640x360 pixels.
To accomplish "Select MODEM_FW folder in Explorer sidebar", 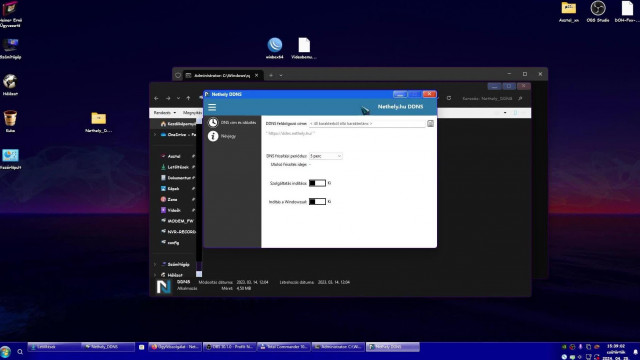I will pyautogui.click(x=178, y=221).
